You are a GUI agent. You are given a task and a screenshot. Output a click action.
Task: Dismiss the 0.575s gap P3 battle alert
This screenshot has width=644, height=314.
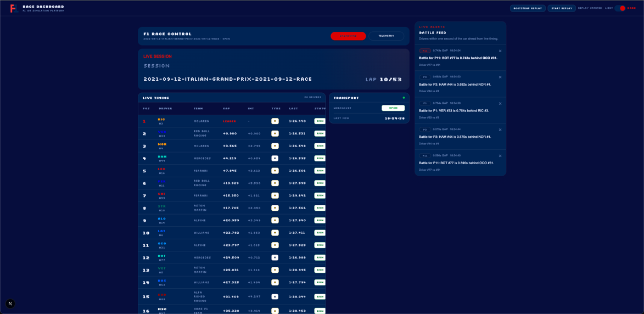click(x=500, y=130)
